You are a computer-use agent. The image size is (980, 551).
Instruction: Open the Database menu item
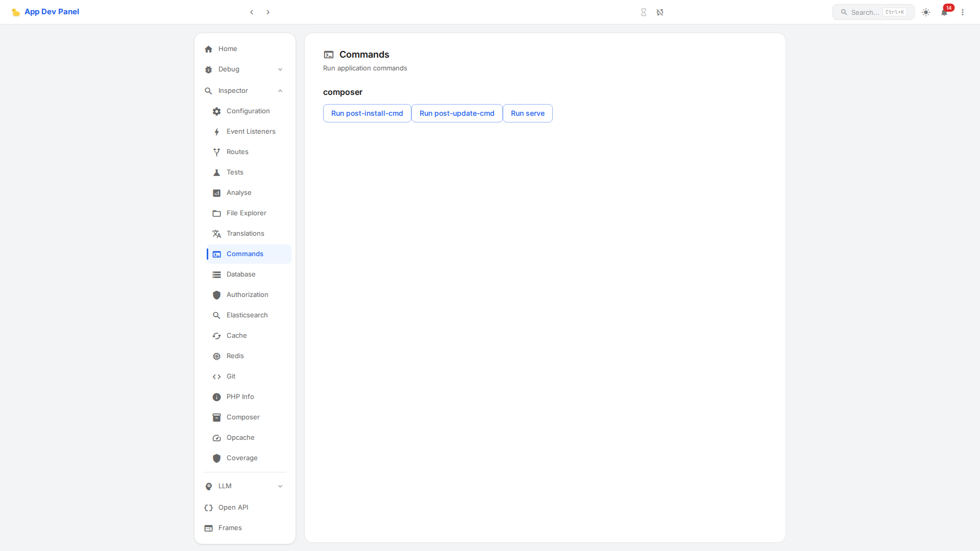241,274
